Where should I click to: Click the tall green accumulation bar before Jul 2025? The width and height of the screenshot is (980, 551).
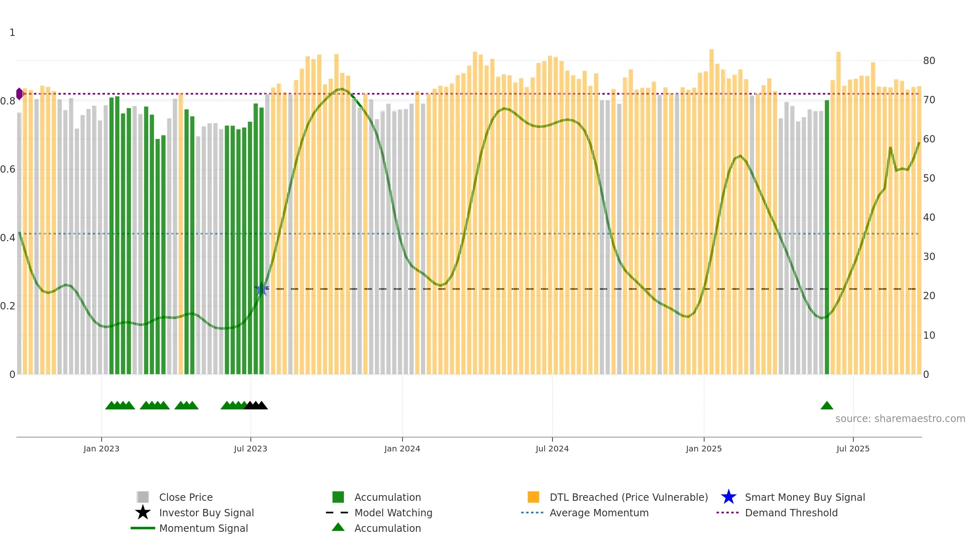(827, 237)
